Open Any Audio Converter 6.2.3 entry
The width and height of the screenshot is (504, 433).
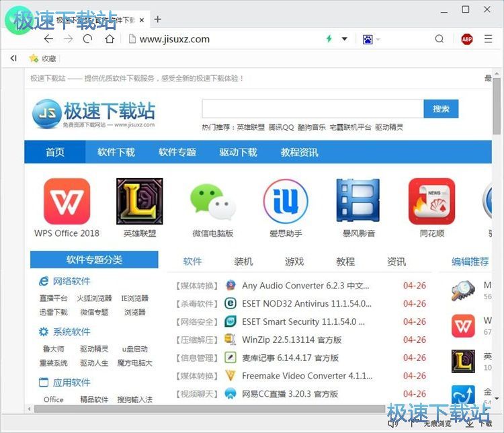(305, 285)
